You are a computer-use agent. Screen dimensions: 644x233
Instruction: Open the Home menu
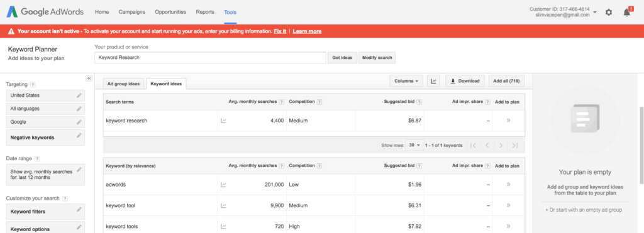pos(102,12)
